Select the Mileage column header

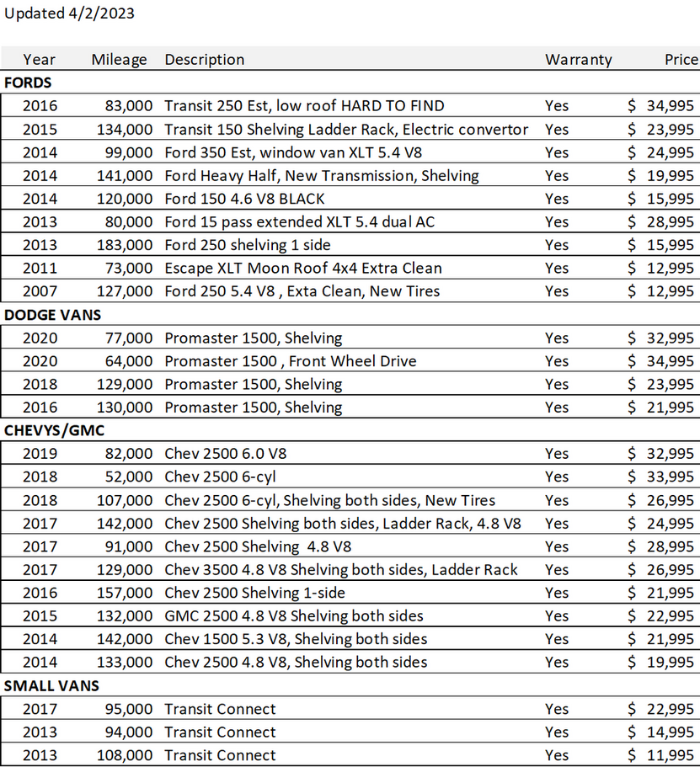119,60
